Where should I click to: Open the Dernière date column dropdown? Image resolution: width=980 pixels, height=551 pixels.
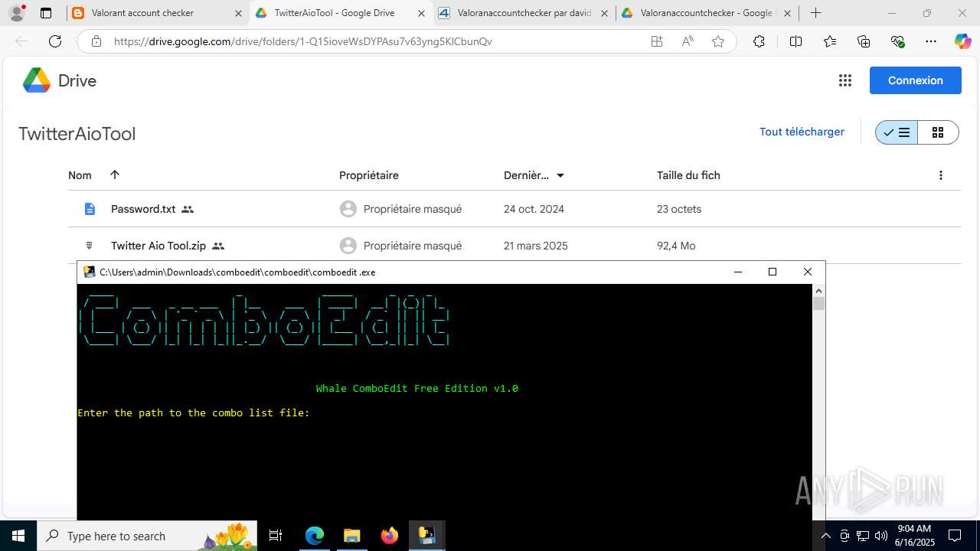tap(560, 175)
